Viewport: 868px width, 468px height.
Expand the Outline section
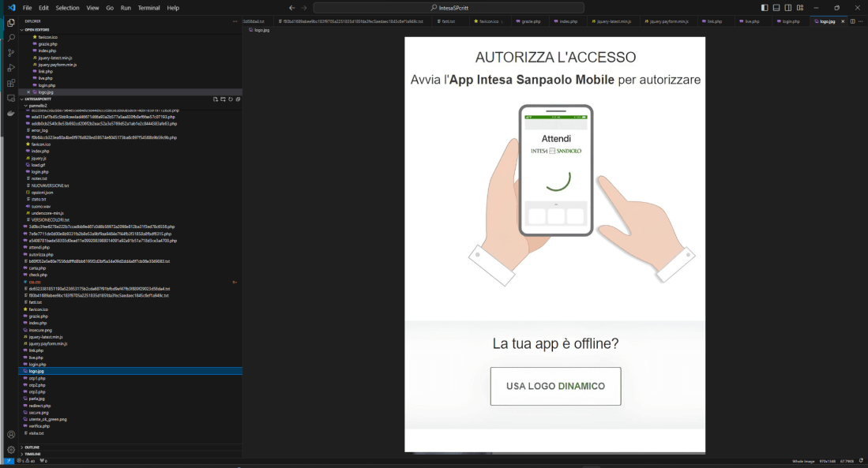(32, 447)
